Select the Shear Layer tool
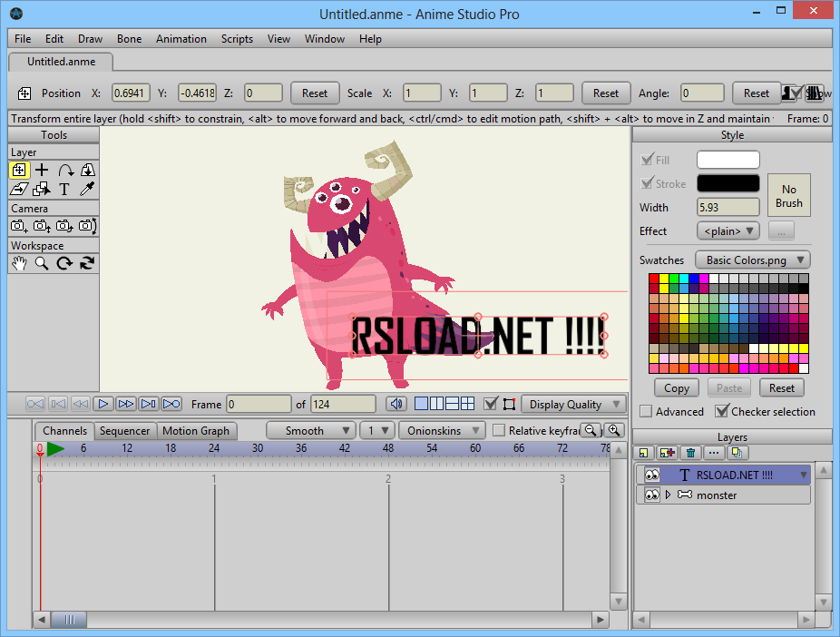The height and width of the screenshot is (637, 840). pos(19,189)
